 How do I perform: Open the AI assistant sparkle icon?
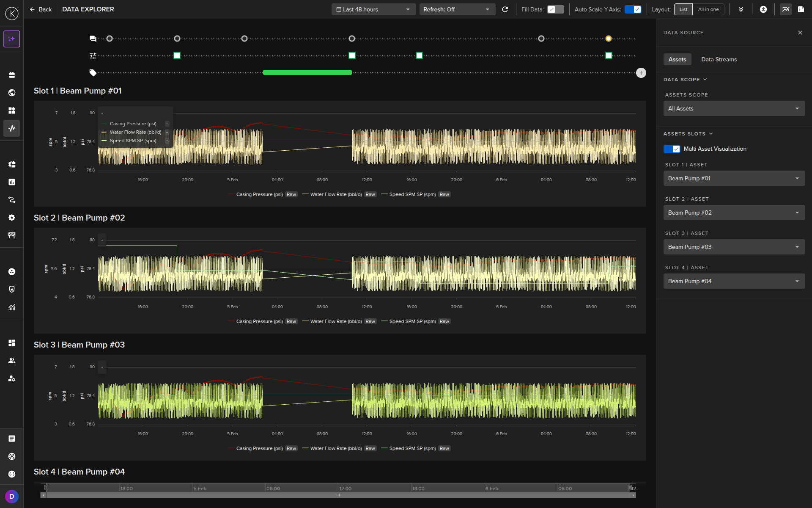tap(11, 39)
